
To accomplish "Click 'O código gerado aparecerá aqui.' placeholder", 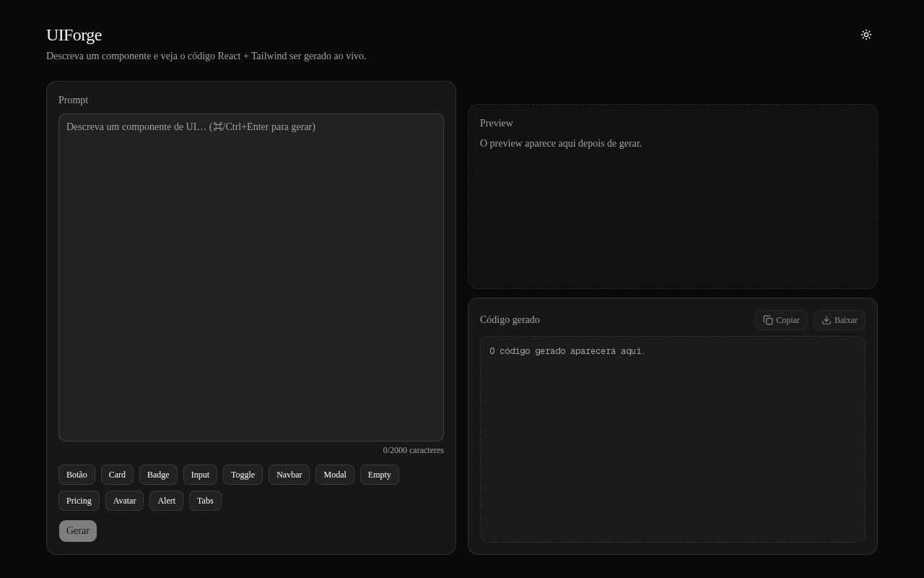I will pyautogui.click(x=567, y=351).
